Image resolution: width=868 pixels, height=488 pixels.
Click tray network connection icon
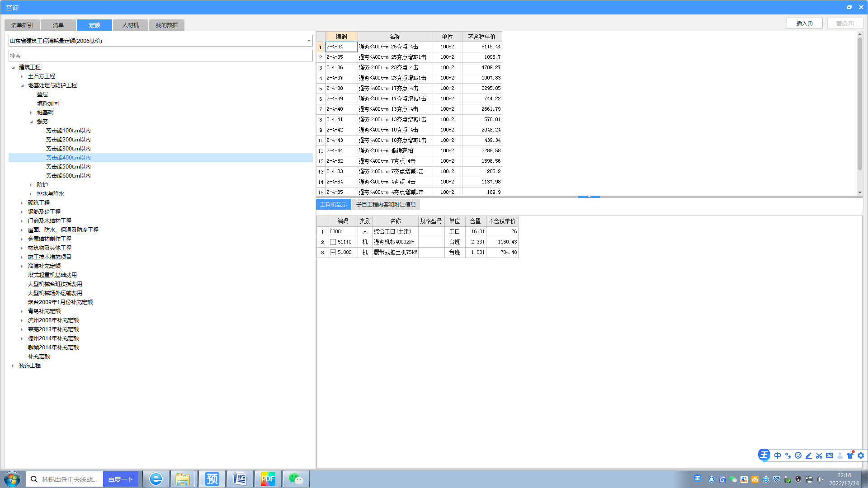pyautogui.click(x=809, y=479)
